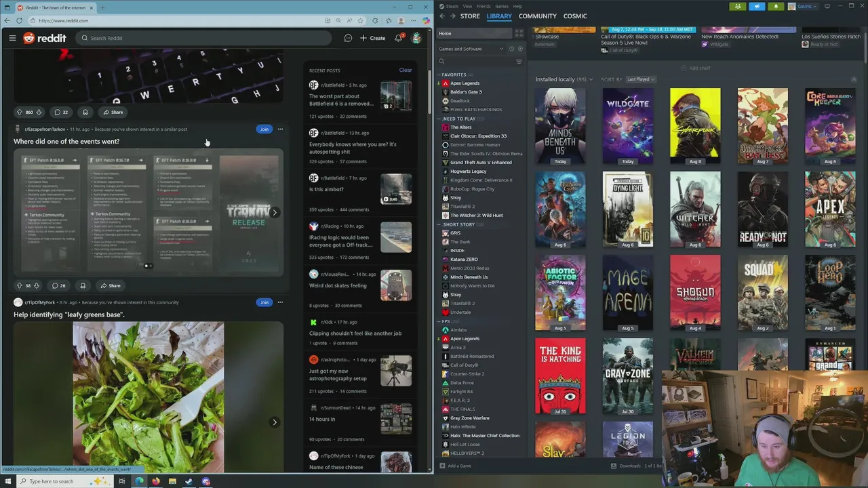The height and width of the screenshot is (488, 868).
Task: Open comments on the 860-vote post
Action: pyautogui.click(x=61, y=112)
